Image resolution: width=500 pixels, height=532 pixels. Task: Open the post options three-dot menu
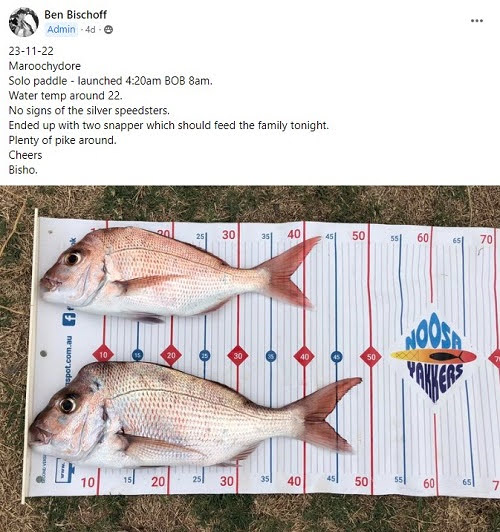(477, 21)
